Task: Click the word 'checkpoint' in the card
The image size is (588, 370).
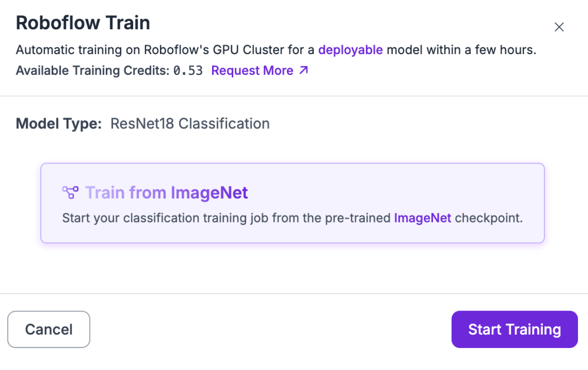Action: (x=488, y=218)
